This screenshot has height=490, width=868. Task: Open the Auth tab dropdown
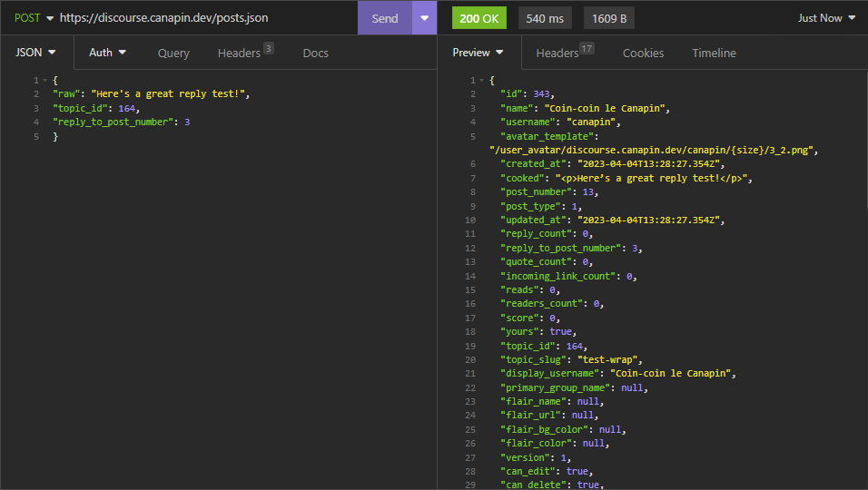click(x=107, y=53)
